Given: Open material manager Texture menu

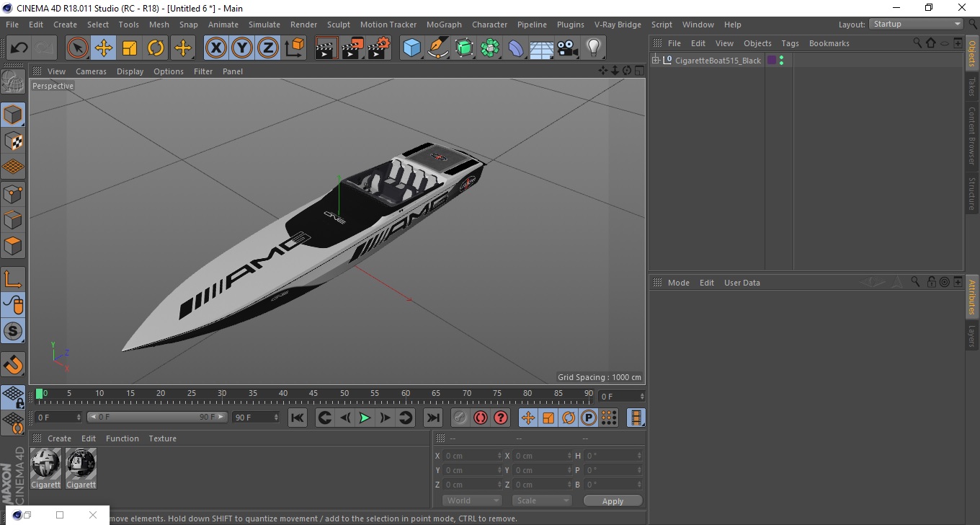Looking at the screenshot, I should tap(162, 438).
